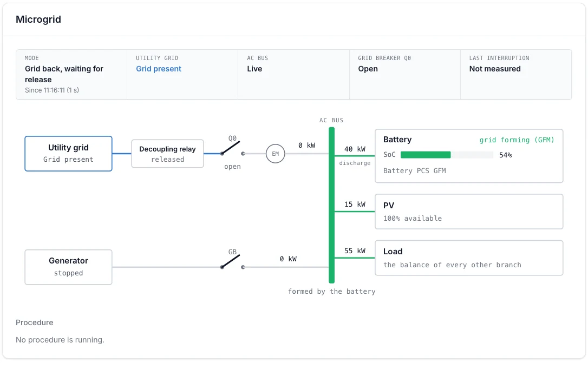Click the Q0 grid breaker switch symbol
588x389 pixels.
point(232,148)
